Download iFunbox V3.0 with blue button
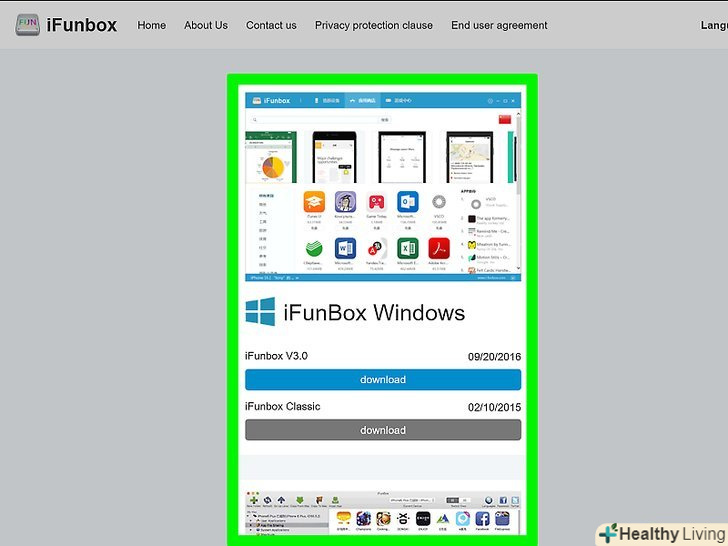Image resolution: width=728 pixels, height=546 pixels. click(x=383, y=380)
